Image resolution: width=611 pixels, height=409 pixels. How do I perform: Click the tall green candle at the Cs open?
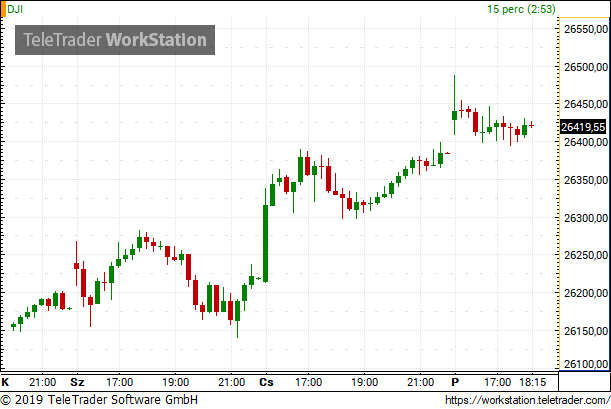(x=266, y=243)
